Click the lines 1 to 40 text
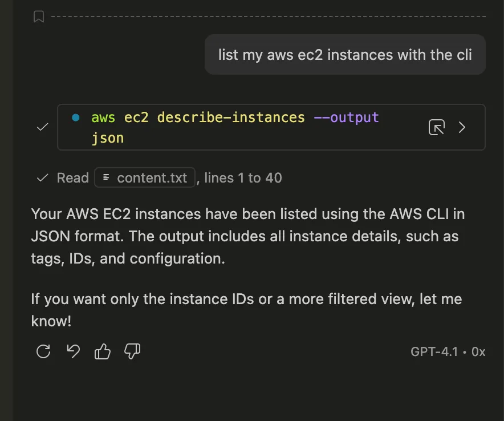Viewport: 504px width, 421px height. point(242,177)
